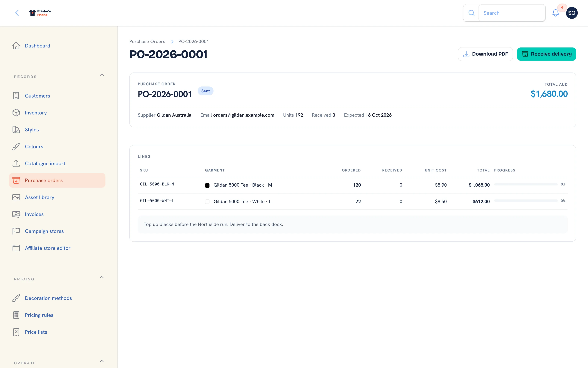This screenshot has width=588, height=368.
Task: Click progress bar for GIL-5000-BLK-M
Action: (526, 185)
